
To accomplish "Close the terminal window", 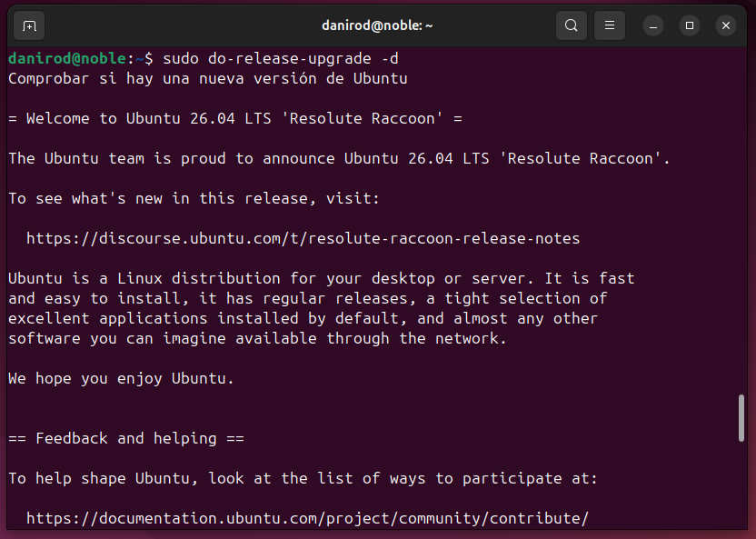I will click(x=725, y=25).
